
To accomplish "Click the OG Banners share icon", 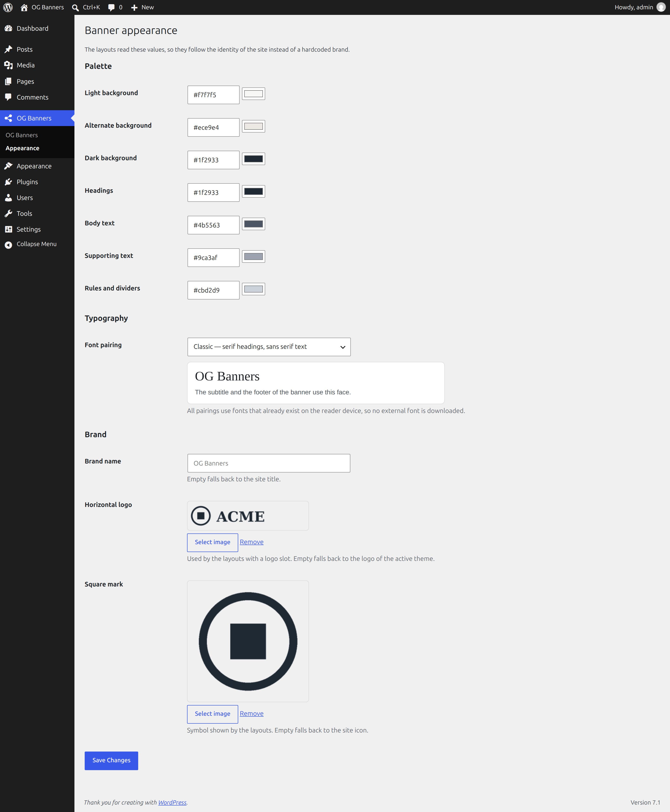I will point(8,118).
